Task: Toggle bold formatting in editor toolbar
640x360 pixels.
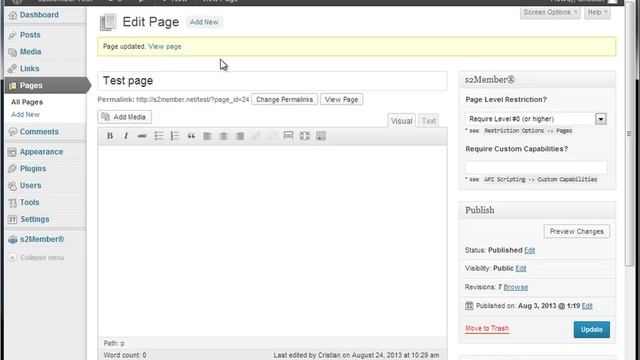Action: [110, 136]
